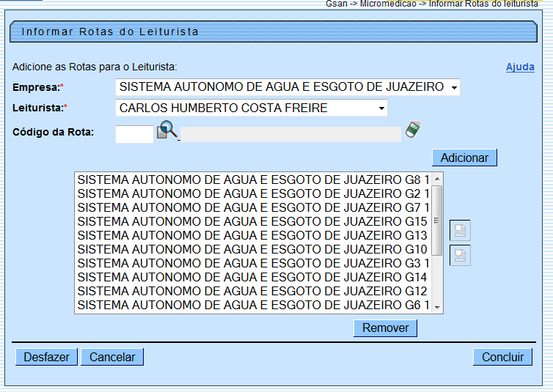Clear route code with eraser icon
Image resolution: width=553 pixels, height=392 pixels.
point(413,130)
